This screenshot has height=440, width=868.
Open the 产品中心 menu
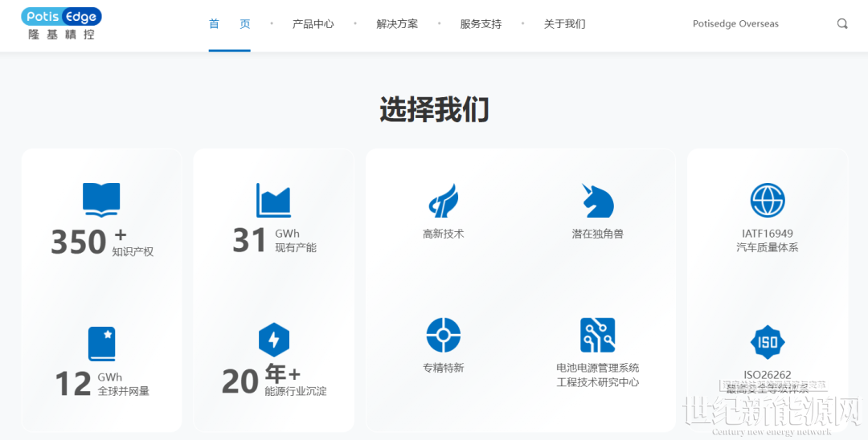(313, 24)
